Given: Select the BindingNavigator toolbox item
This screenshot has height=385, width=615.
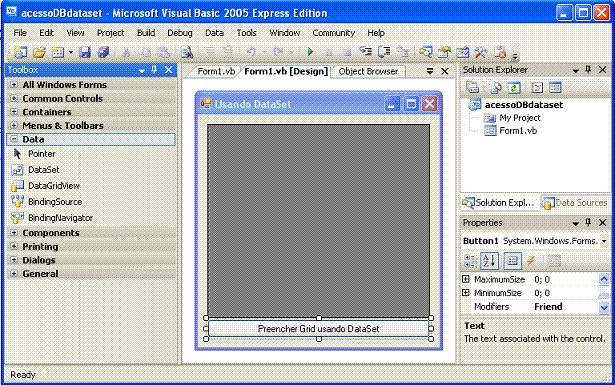Looking at the screenshot, I should pos(91,218).
